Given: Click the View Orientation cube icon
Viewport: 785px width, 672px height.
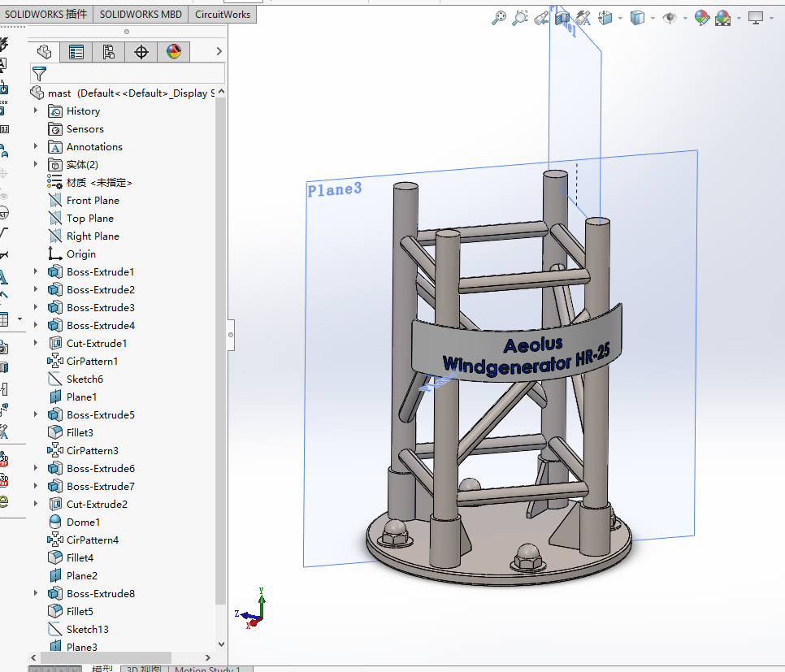Looking at the screenshot, I should click(605, 18).
